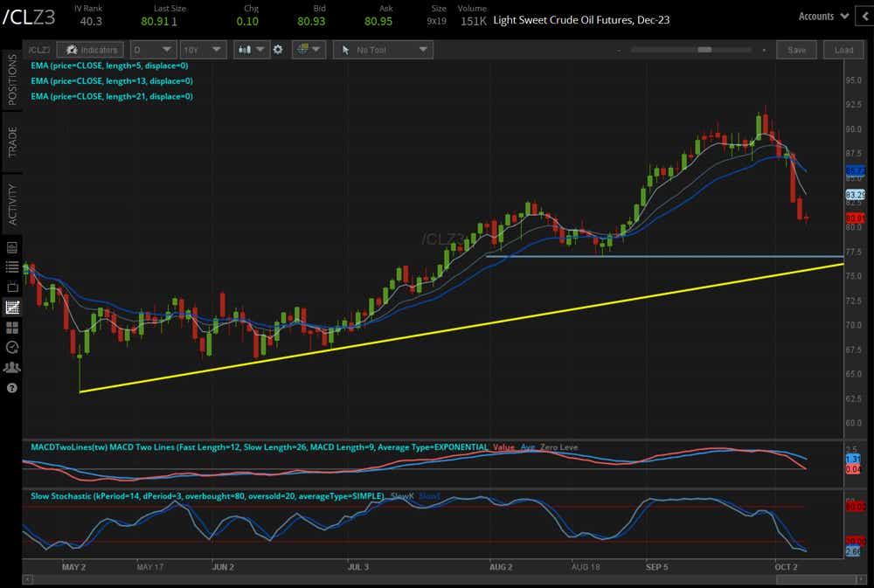Click the Light Sweet Crude Oil Futures description
Screen dimensions: 874x588
pos(581,20)
